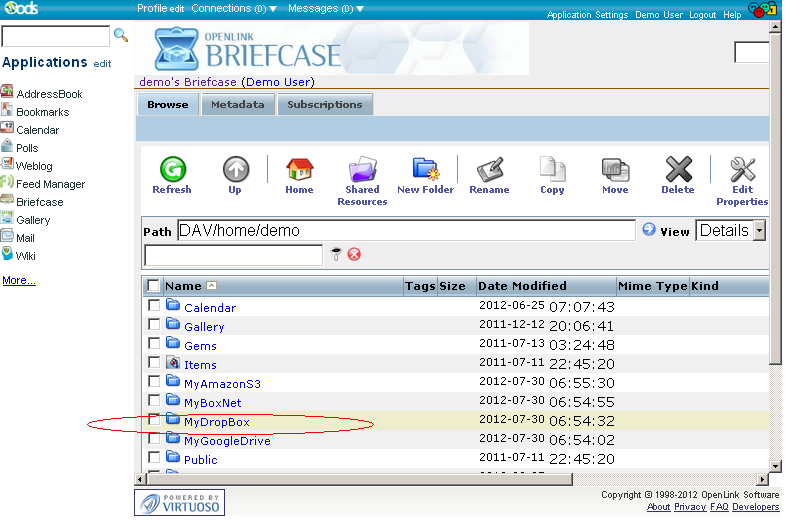The height and width of the screenshot is (529, 790).
Task: Toggle the select-all checkbox in header
Action: tap(153, 286)
